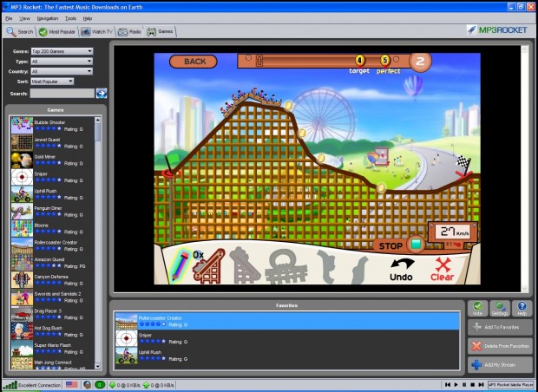Viewport: 538px width, 392px height.
Task: Click the target coin marker 4
Action: tap(359, 61)
